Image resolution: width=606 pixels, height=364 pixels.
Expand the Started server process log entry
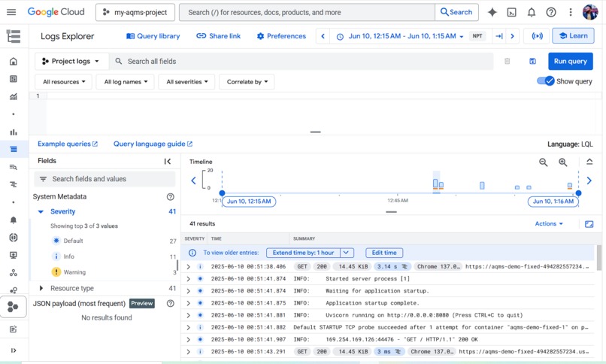188,278
